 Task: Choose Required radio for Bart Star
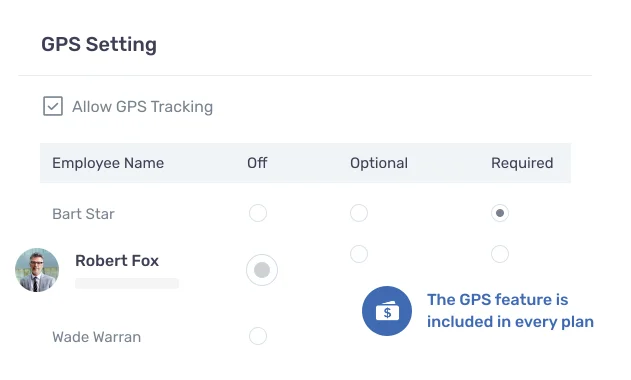[500, 213]
